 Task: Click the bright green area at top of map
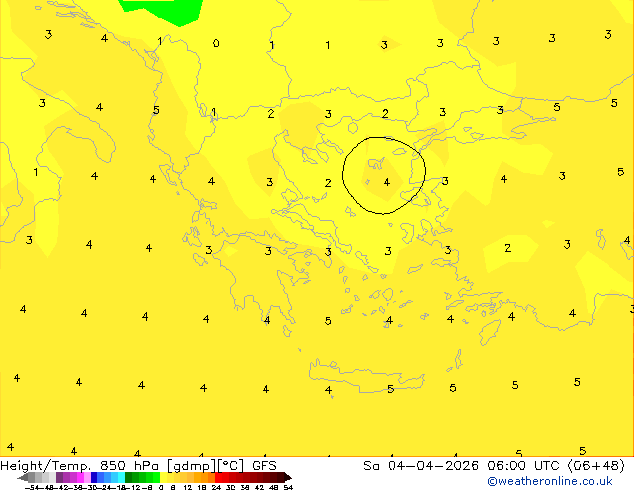(x=160, y=9)
